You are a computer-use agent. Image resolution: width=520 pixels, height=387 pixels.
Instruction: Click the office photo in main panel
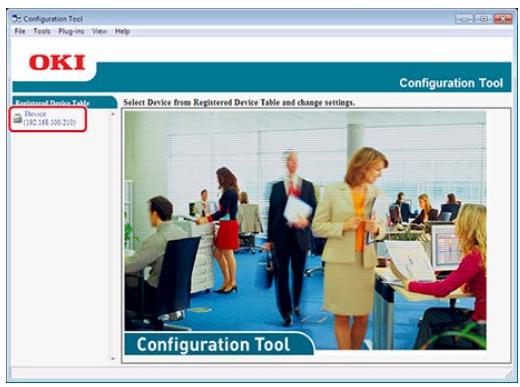coord(305,230)
